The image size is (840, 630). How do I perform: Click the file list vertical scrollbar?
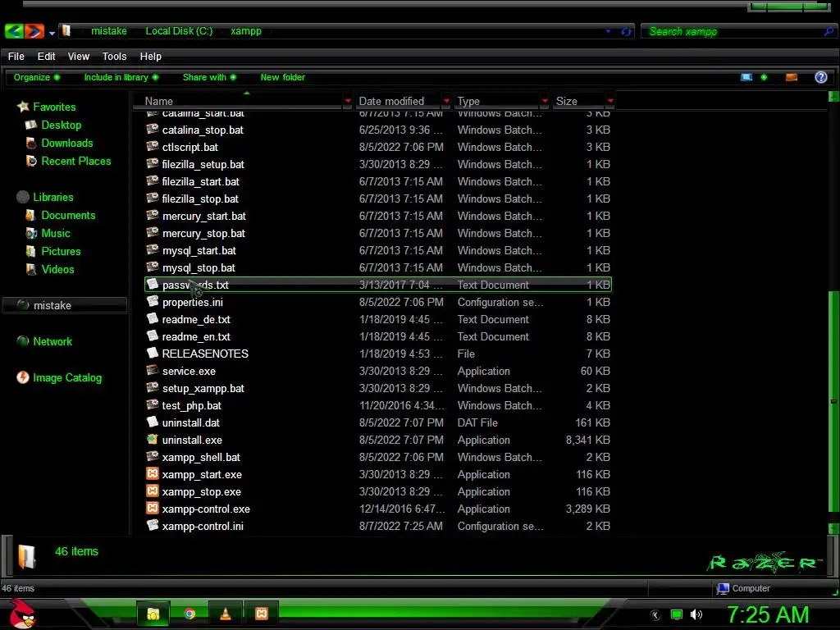833,399
